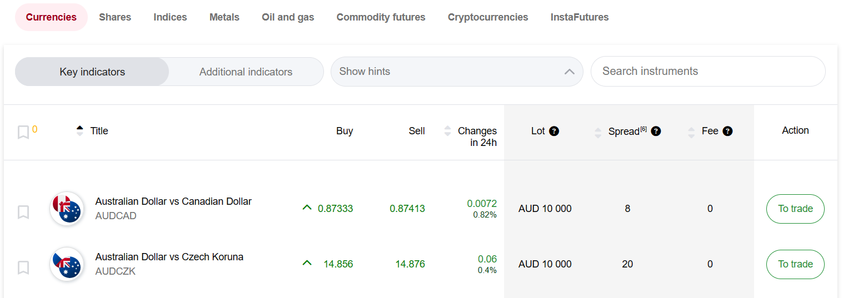The image size is (868, 298).
Task: Switch to Additional indicators view
Action: click(246, 72)
